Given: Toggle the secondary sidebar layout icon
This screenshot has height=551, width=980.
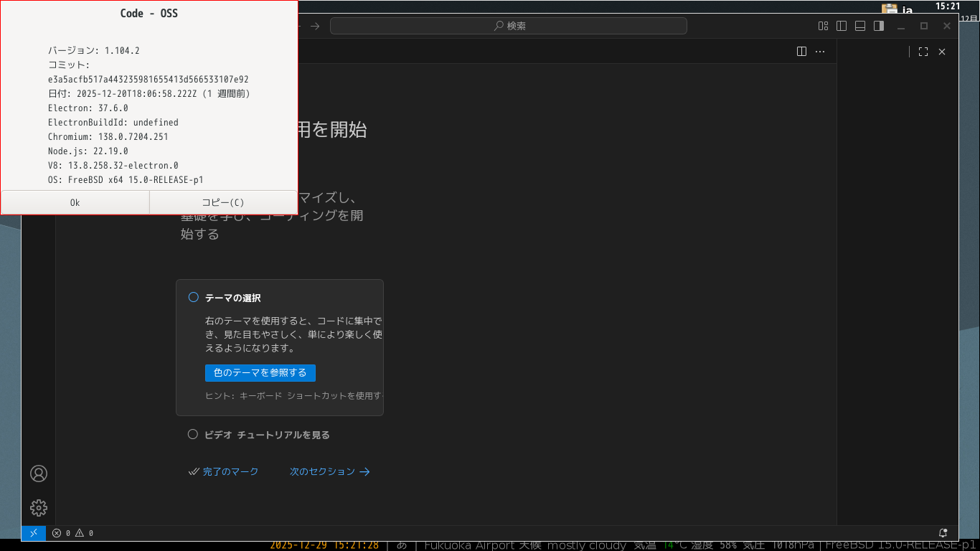Looking at the screenshot, I should tap(878, 26).
